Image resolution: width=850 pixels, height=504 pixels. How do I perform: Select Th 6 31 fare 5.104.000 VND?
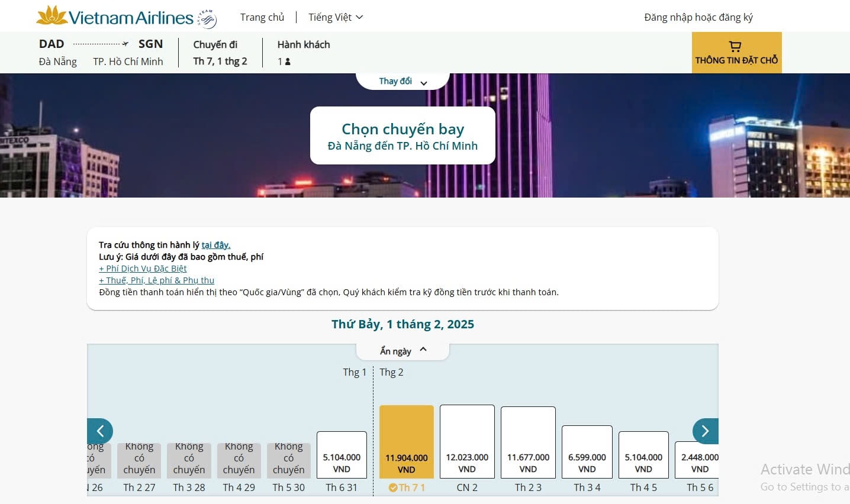[x=342, y=455]
